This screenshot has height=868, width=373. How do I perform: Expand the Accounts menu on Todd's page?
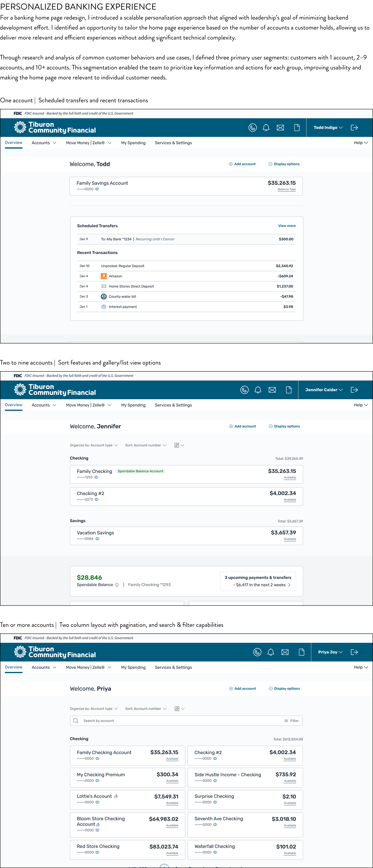tap(44, 143)
